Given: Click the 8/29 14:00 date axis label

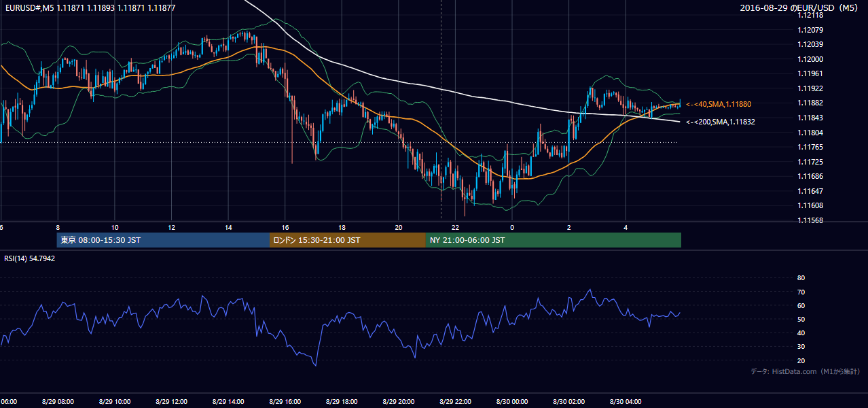Looking at the screenshot, I should click(228, 402).
